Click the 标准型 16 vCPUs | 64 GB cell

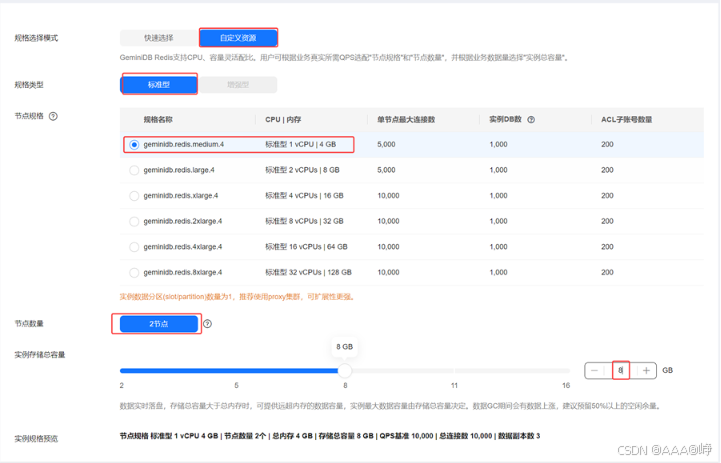306,247
